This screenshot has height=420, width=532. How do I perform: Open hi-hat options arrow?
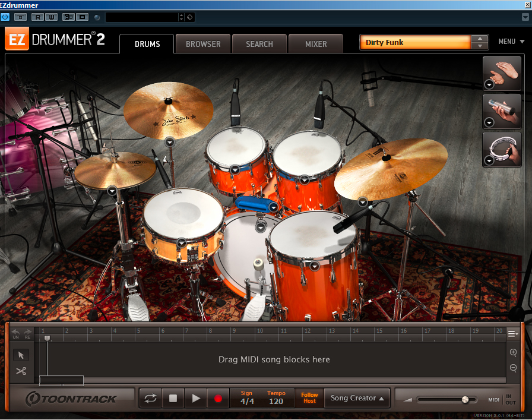click(112, 191)
